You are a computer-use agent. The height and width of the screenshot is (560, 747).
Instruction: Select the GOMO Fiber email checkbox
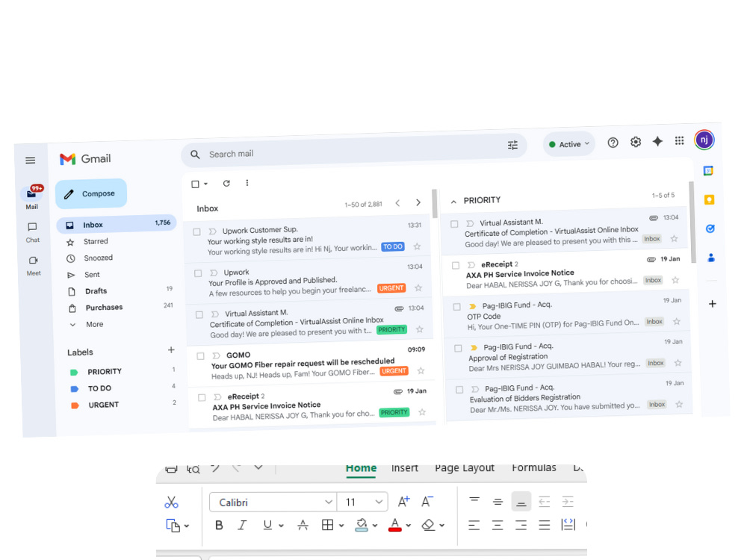click(x=200, y=355)
